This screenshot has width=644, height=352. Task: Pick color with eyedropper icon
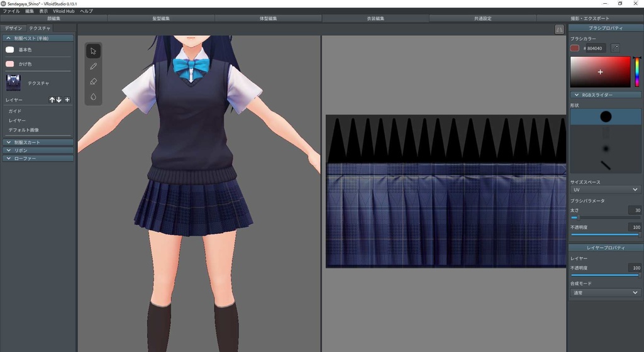point(615,48)
